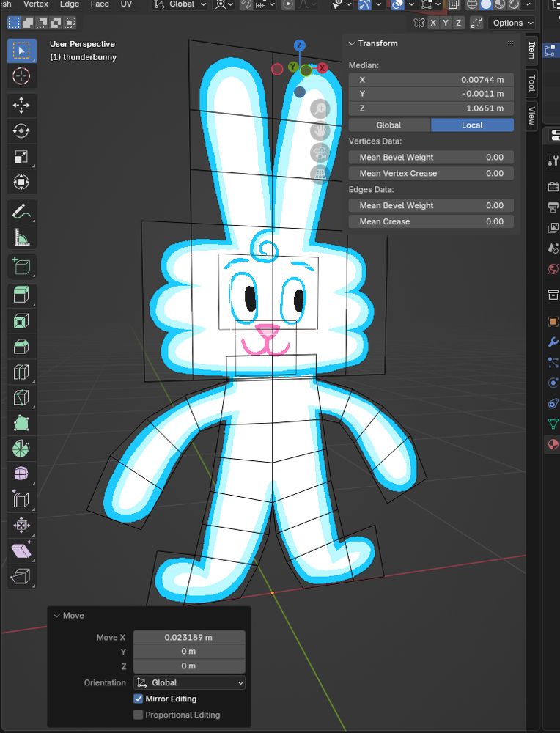The height and width of the screenshot is (733, 560).
Task: Open the Render properties tab
Action: pos(553,187)
